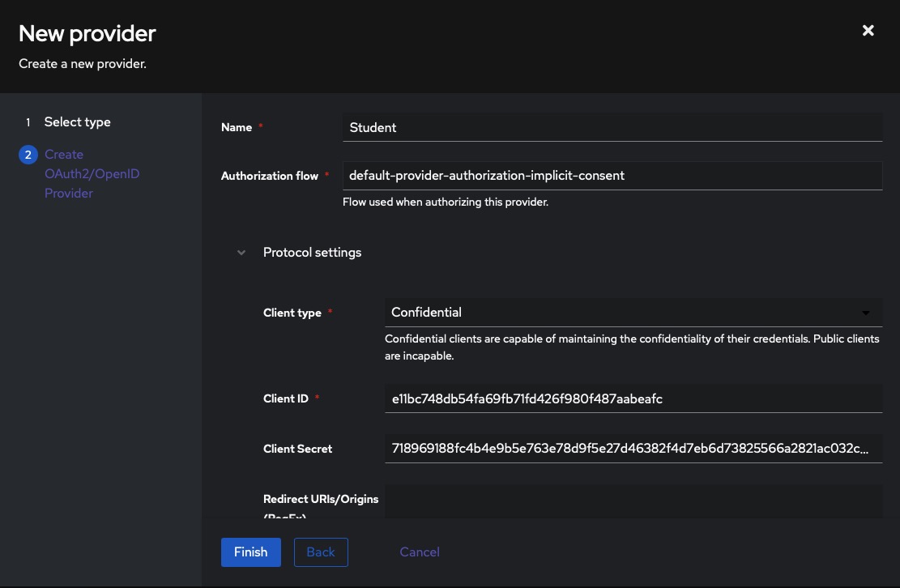Click the step 2 circle badge

[x=28, y=154]
